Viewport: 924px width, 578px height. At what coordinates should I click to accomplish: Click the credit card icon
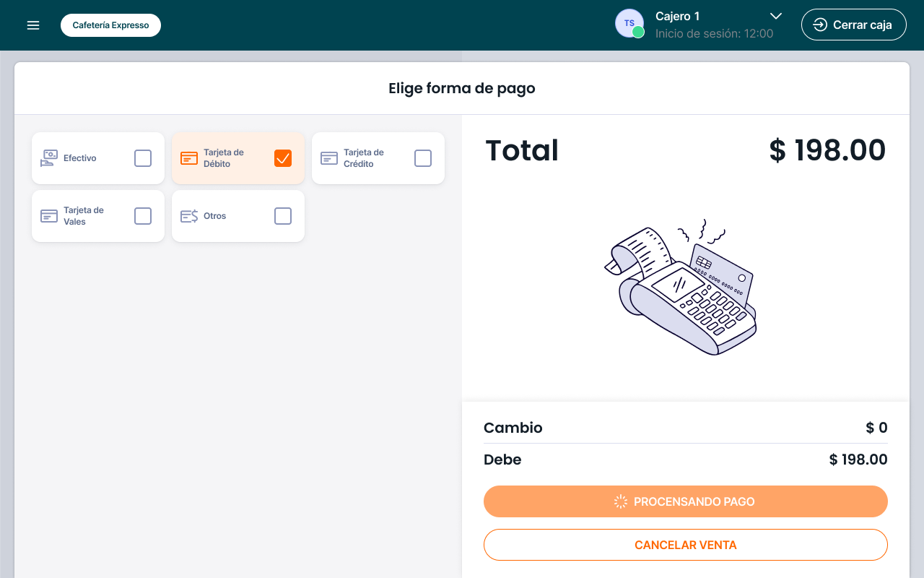click(329, 158)
